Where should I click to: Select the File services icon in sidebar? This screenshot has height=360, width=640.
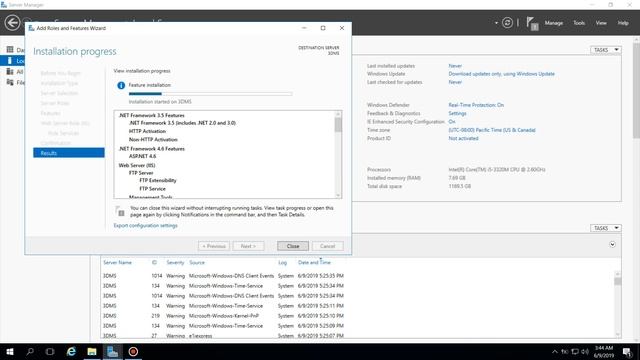tap(10, 82)
